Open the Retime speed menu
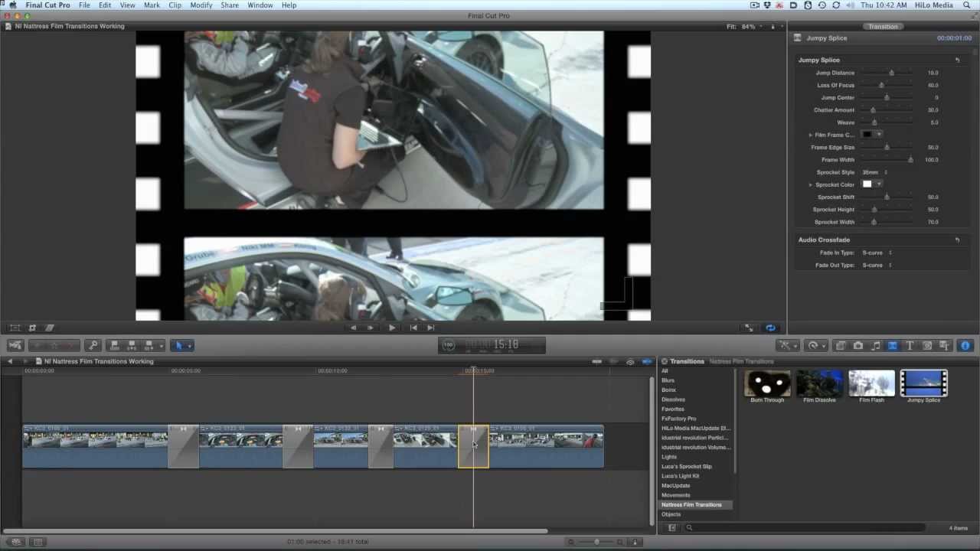980x551 pixels. tap(816, 346)
